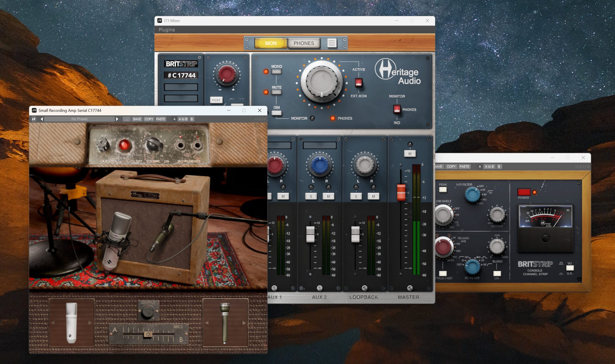The image size is (615, 364).
Task: Click the LOOPBACK gray pan knob
Action: pos(365,165)
